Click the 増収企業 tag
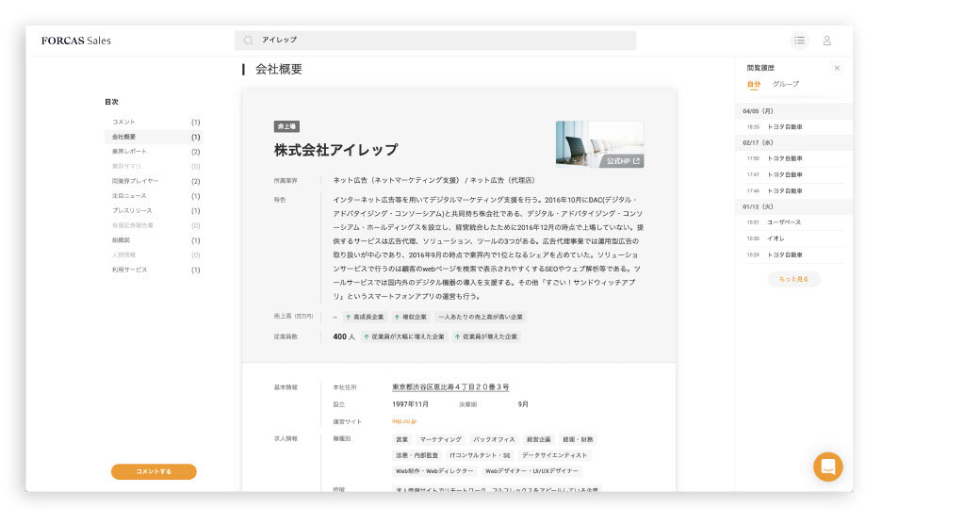Screen dimensions: 980x525 411,317
